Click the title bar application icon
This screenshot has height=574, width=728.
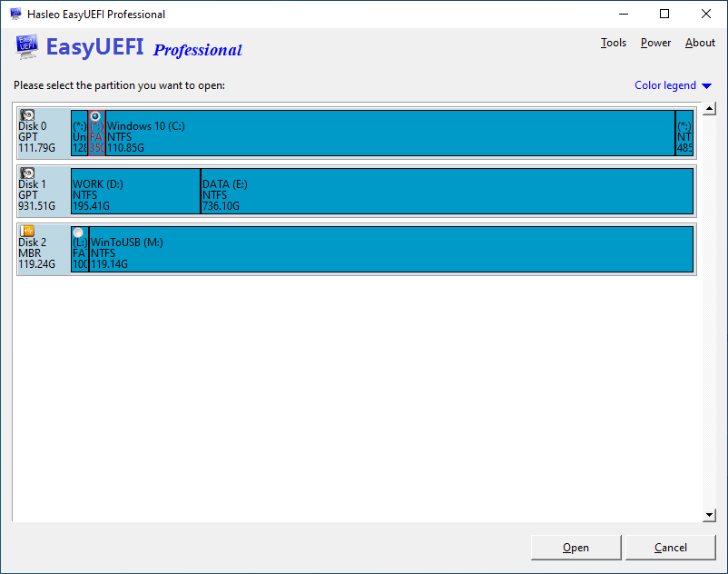(x=15, y=14)
